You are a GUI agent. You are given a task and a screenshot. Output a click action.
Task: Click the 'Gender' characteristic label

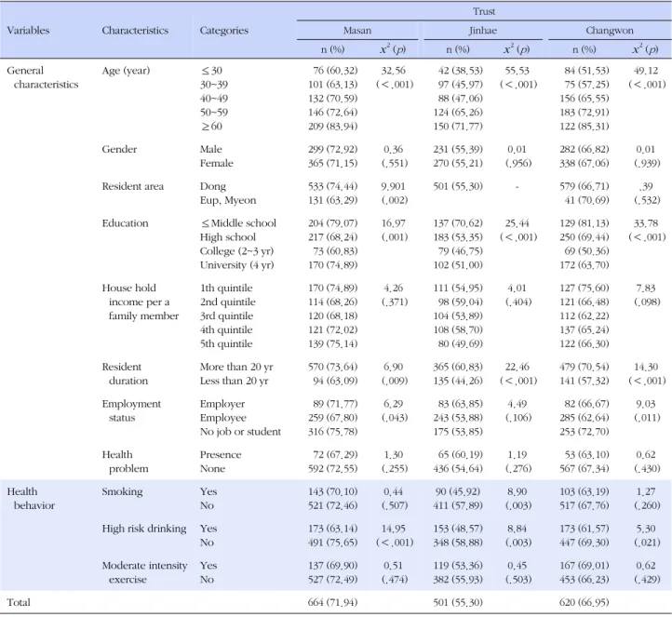click(x=119, y=150)
